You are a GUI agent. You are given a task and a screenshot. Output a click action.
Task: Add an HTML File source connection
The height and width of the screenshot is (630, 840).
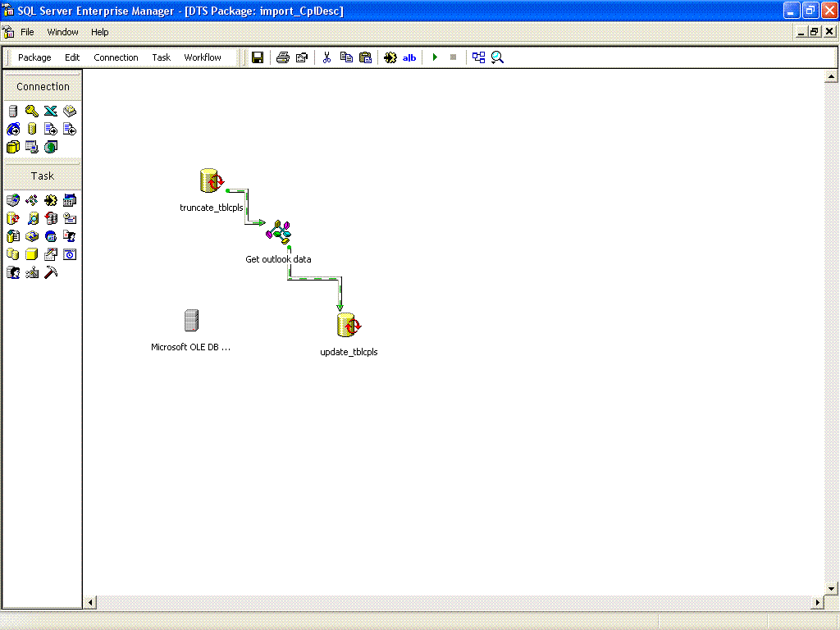pos(13,129)
